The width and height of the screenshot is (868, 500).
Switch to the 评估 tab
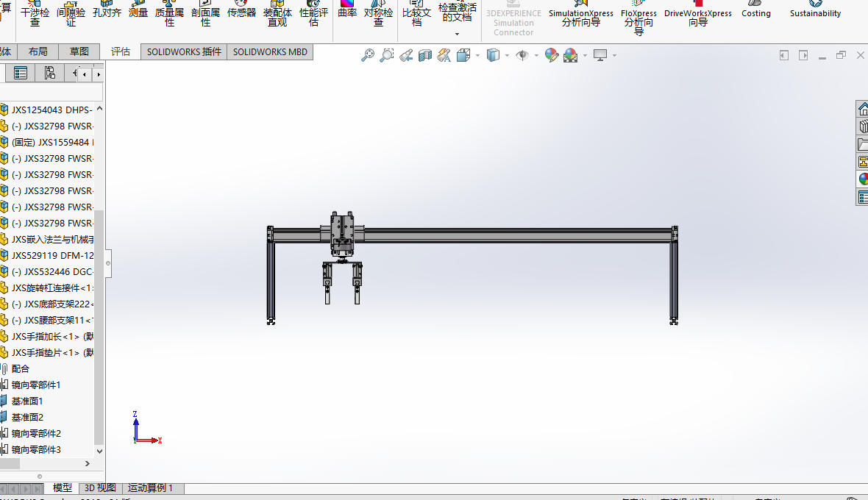coord(120,51)
